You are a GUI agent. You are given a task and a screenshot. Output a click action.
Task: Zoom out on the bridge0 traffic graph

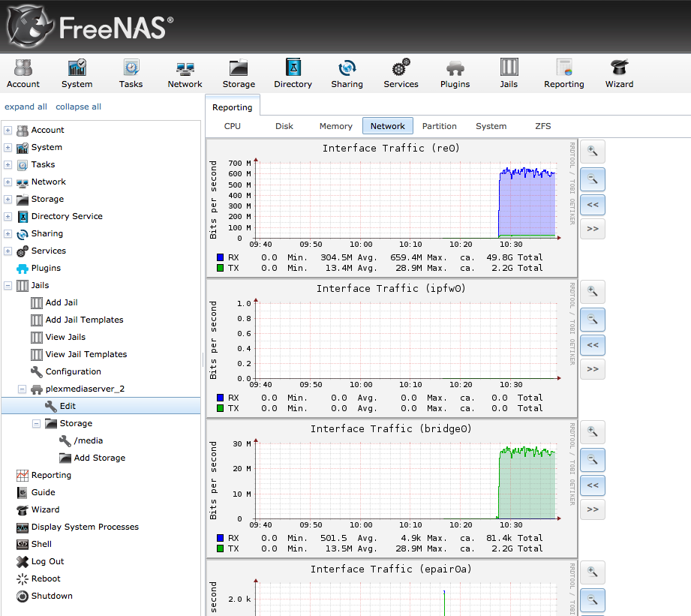coord(592,460)
